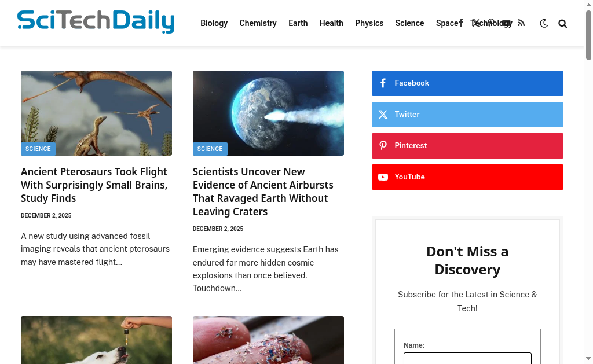The image size is (593, 364).
Task: Read the Ancient Pterosaurs article headline
Action: (94, 185)
